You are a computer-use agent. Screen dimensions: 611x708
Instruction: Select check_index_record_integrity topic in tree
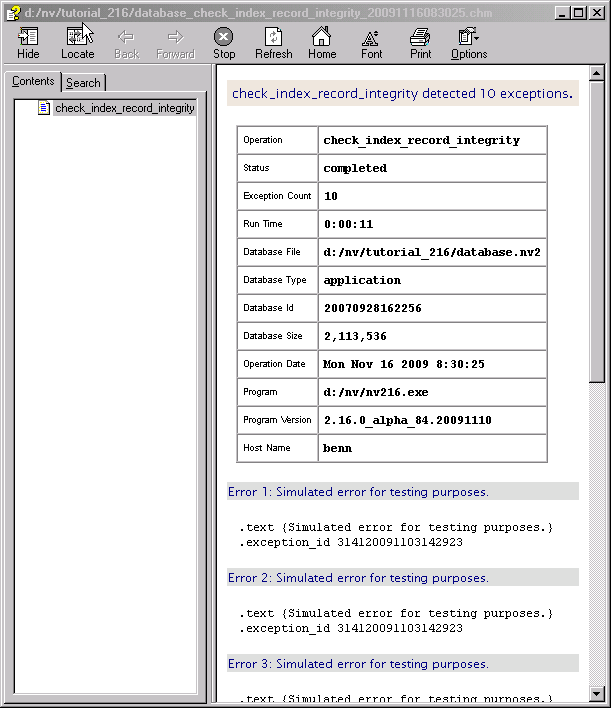[x=124, y=108]
